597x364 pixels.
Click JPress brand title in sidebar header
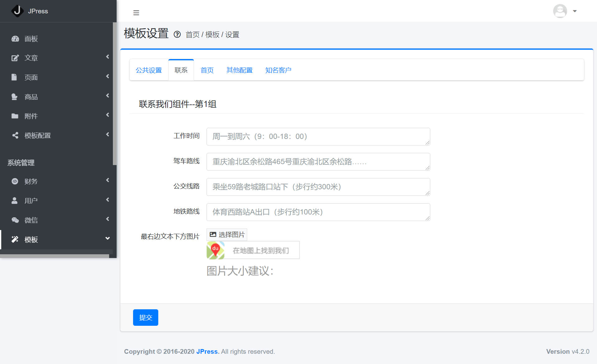pos(38,11)
